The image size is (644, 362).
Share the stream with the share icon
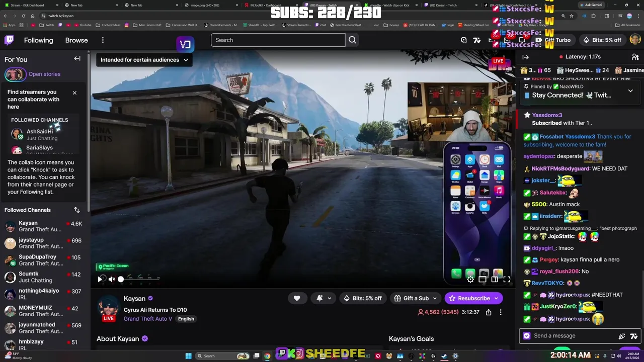click(489, 312)
